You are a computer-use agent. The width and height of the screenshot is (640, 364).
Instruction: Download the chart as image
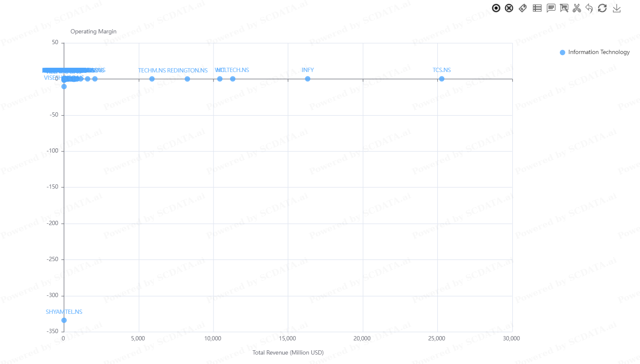616,8
